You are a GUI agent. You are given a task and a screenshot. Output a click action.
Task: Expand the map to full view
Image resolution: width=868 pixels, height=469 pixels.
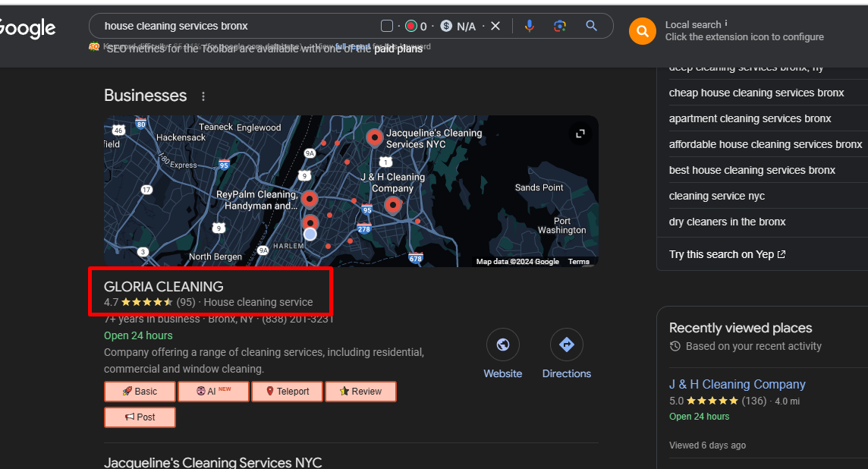pyautogui.click(x=580, y=134)
